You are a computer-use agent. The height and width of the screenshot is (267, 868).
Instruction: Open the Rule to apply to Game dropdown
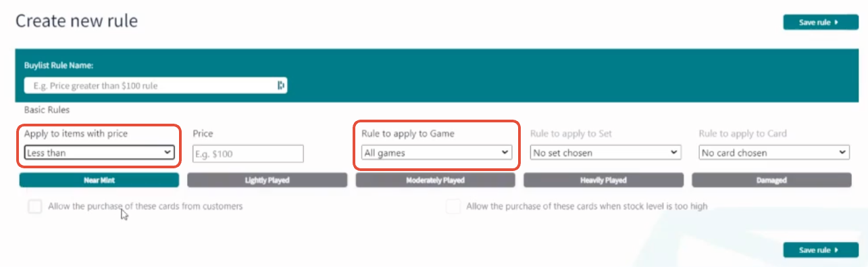[x=436, y=153]
